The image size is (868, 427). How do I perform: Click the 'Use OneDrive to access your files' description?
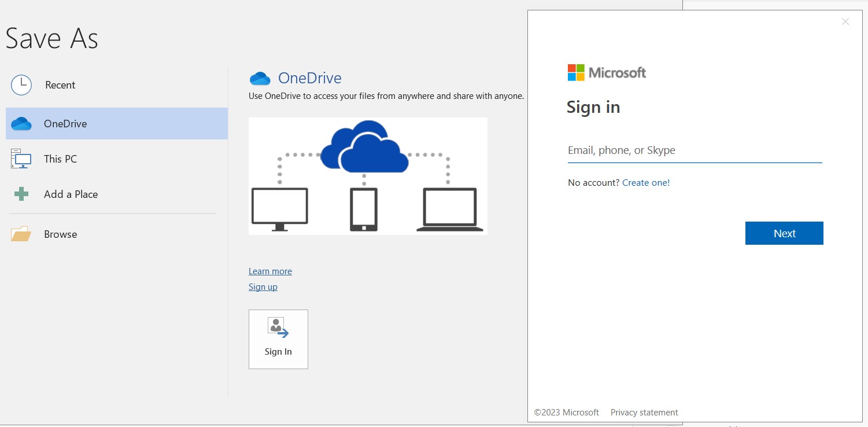tap(386, 96)
